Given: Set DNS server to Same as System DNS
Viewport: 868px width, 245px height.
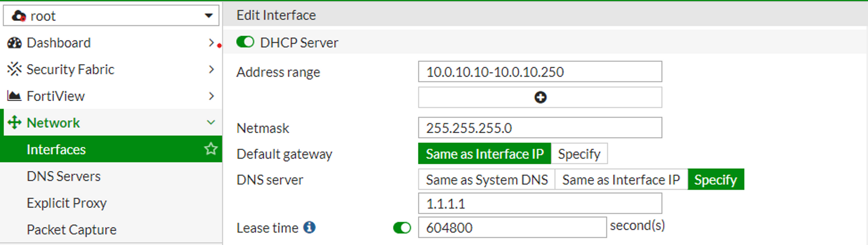Looking at the screenshot, I should (x=487, y=180).
